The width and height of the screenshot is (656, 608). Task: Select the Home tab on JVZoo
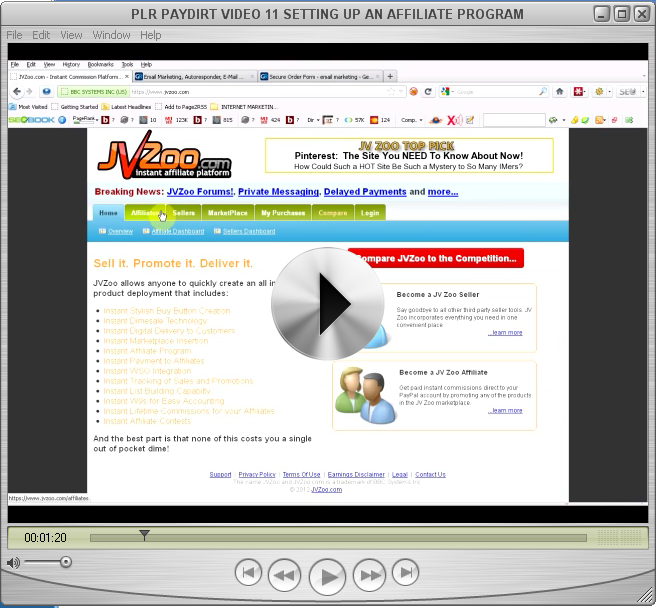108,213
